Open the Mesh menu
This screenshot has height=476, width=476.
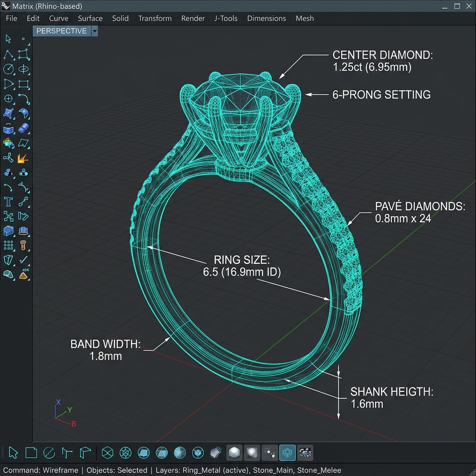tap(305, 18)
